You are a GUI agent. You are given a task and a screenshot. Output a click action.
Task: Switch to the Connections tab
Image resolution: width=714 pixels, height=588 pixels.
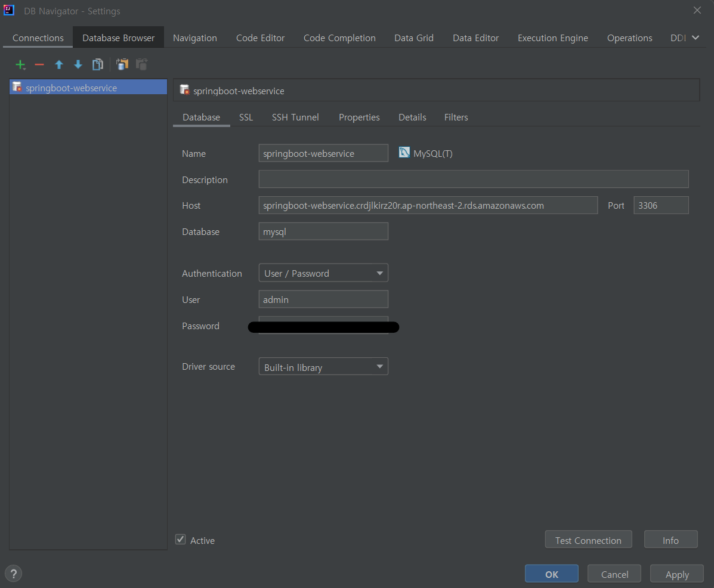[x=38, y=38]
